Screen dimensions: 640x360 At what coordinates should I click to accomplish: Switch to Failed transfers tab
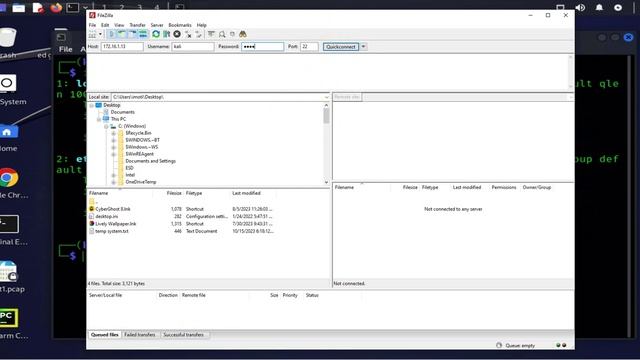coord(140,335)
